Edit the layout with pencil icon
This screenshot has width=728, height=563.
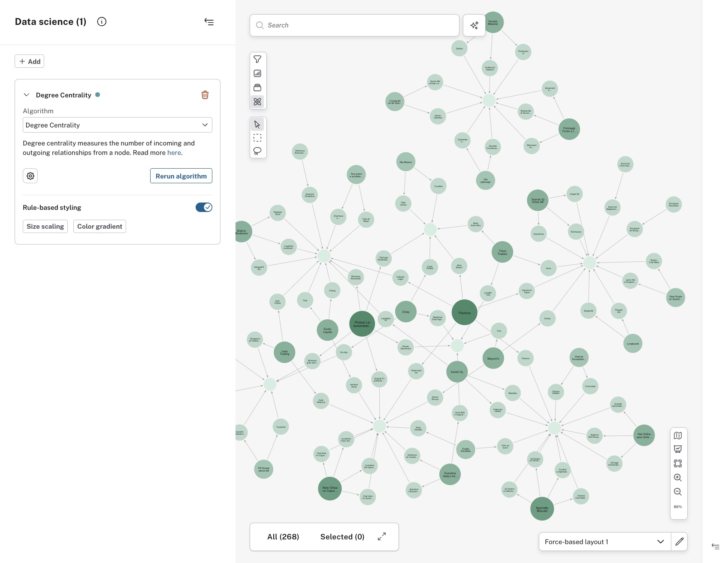(x=679, y=542)
